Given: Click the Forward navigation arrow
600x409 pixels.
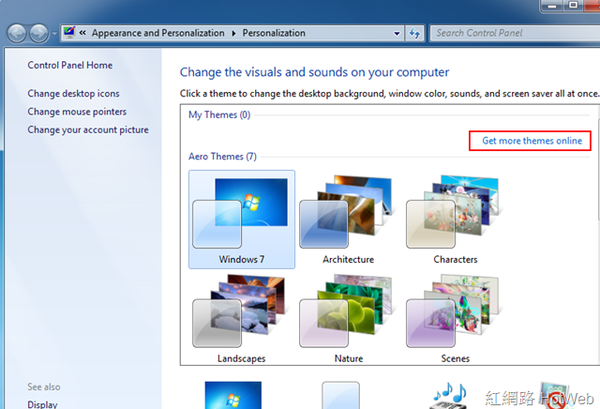Looking at the screenshot, I should (x=39, y=33).
